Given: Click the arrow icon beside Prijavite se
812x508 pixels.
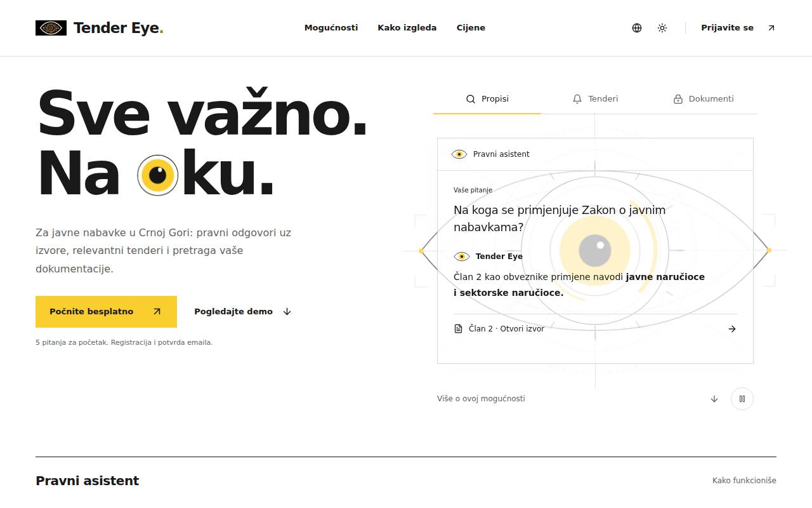Looking at the screenshot, I should click(771, 28).
